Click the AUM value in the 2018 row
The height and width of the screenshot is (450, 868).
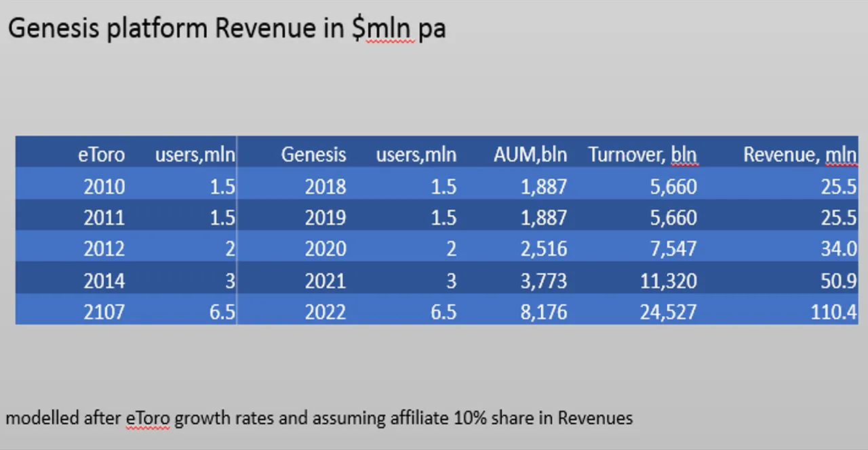(x=544, y=186)
